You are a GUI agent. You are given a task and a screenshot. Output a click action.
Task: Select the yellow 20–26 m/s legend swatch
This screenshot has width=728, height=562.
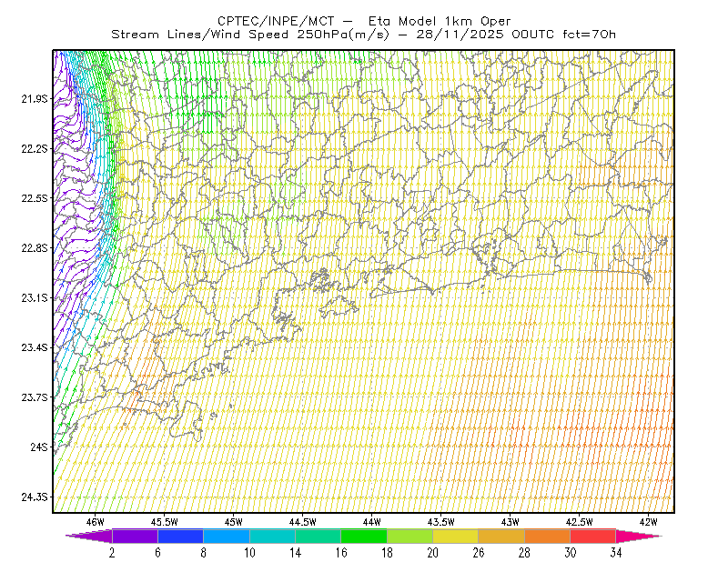pyautogui.click(x=456, y=536)
